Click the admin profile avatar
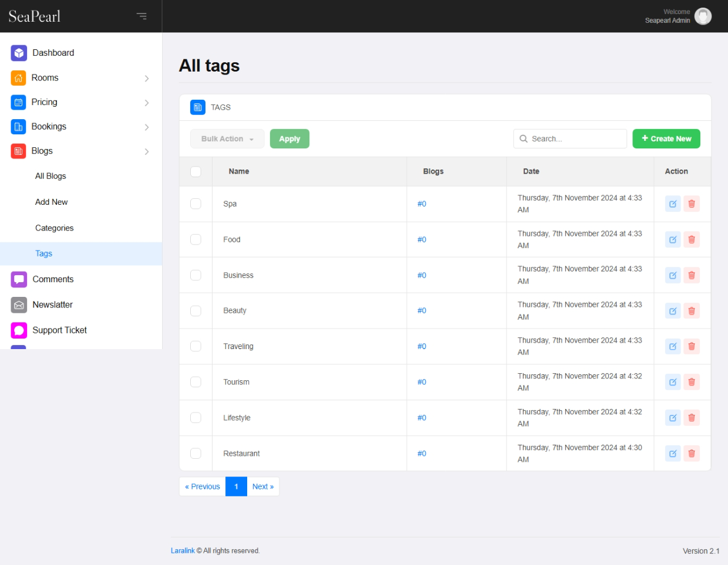728x565 pixels. (703, 16)
